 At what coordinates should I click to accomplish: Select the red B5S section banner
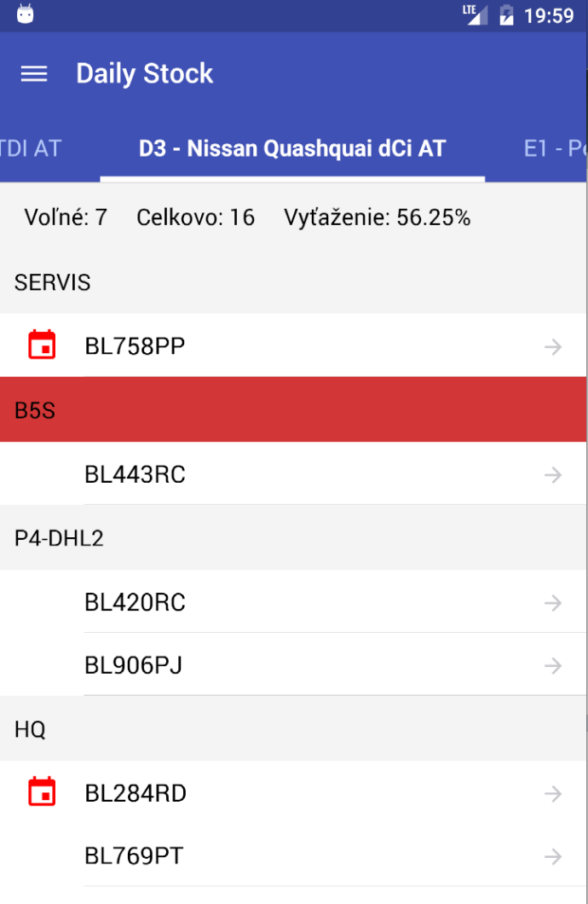click(294, 409)
